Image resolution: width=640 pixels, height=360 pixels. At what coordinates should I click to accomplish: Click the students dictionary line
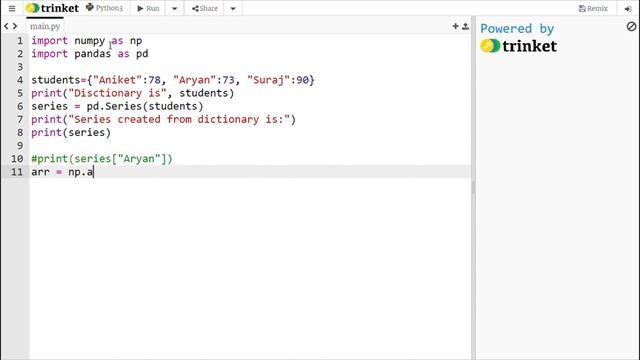(x=173, y=80)
